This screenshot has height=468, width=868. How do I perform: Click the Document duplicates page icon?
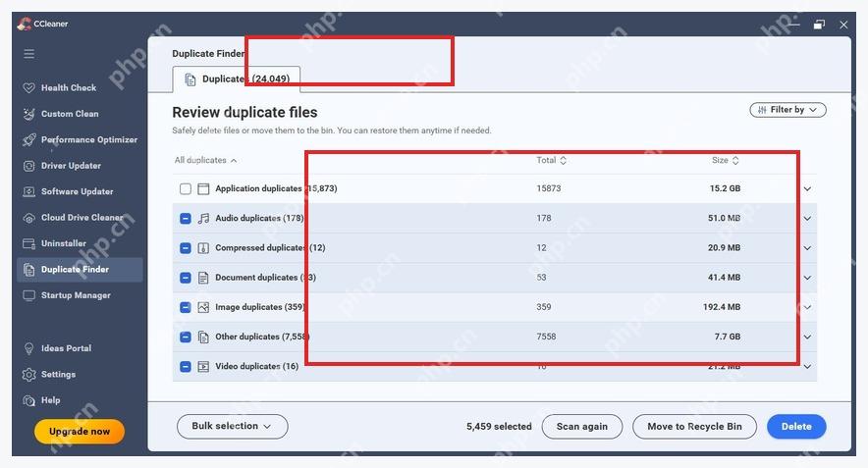click(x=203, y=278)
